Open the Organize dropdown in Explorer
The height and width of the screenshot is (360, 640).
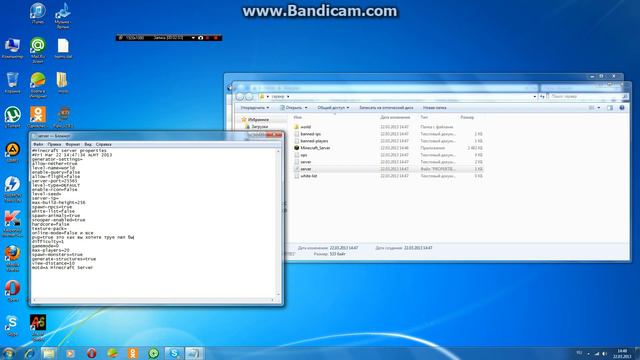255,108
